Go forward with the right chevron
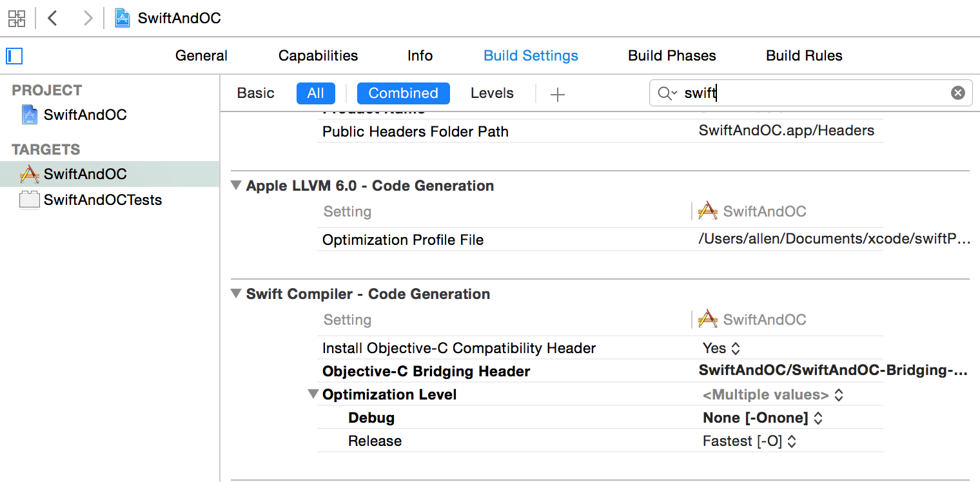The height and width of the screenshot is (482, 980). 88,18
